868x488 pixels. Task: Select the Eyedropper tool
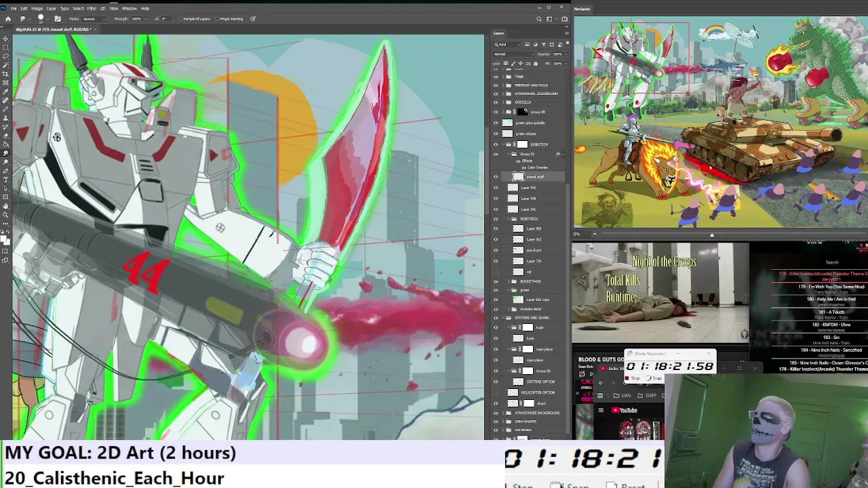pyautogui.click(x=5, y=91)
